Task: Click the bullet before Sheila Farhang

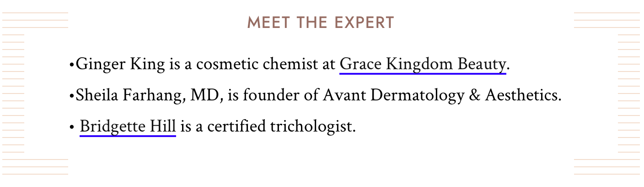Action: (x=72, y=96)
